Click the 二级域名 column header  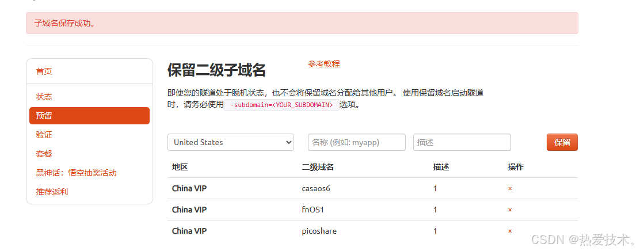318,167
